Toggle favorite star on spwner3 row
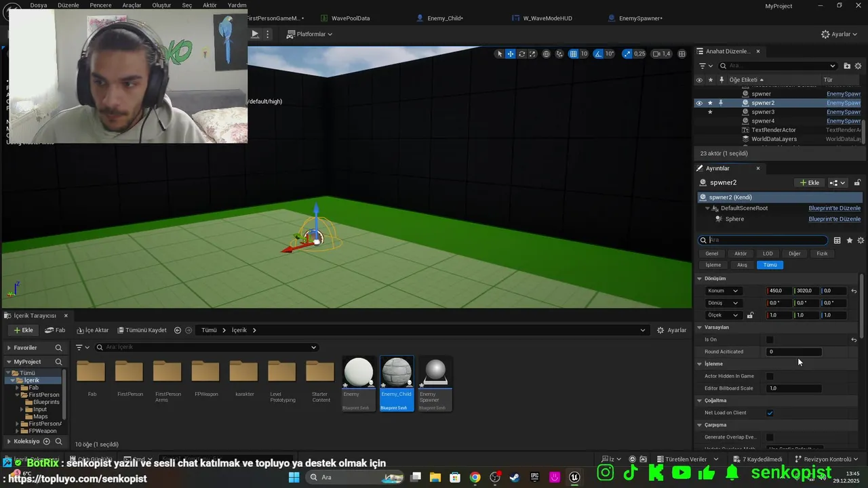 pos(710,112)
